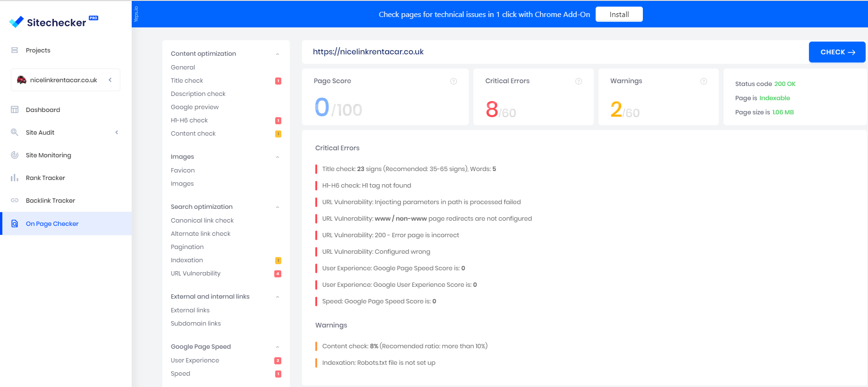
Task: Open the Critical Errors help icon
Action: (x=579, y=81)
